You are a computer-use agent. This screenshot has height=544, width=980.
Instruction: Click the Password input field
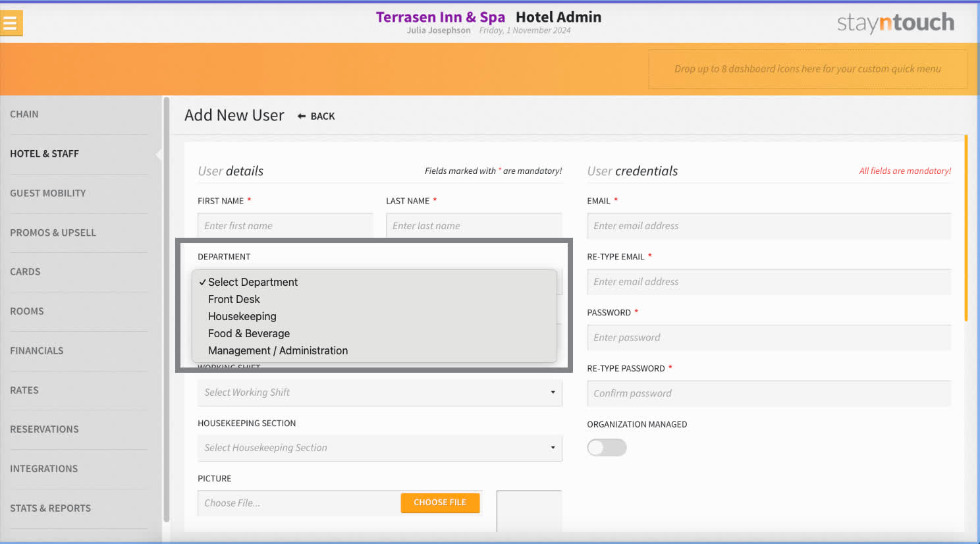point(769,337)
